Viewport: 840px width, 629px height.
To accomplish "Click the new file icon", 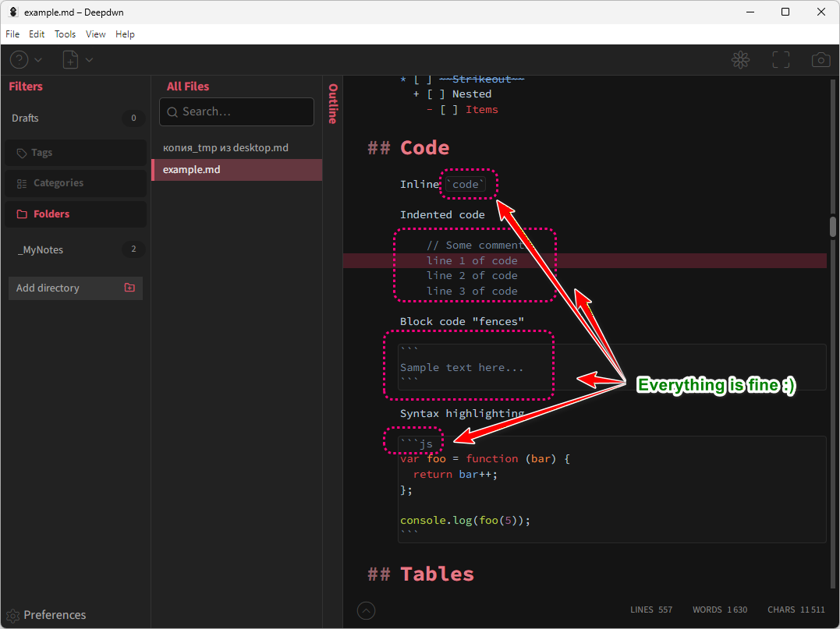I will tap(70, 60).
